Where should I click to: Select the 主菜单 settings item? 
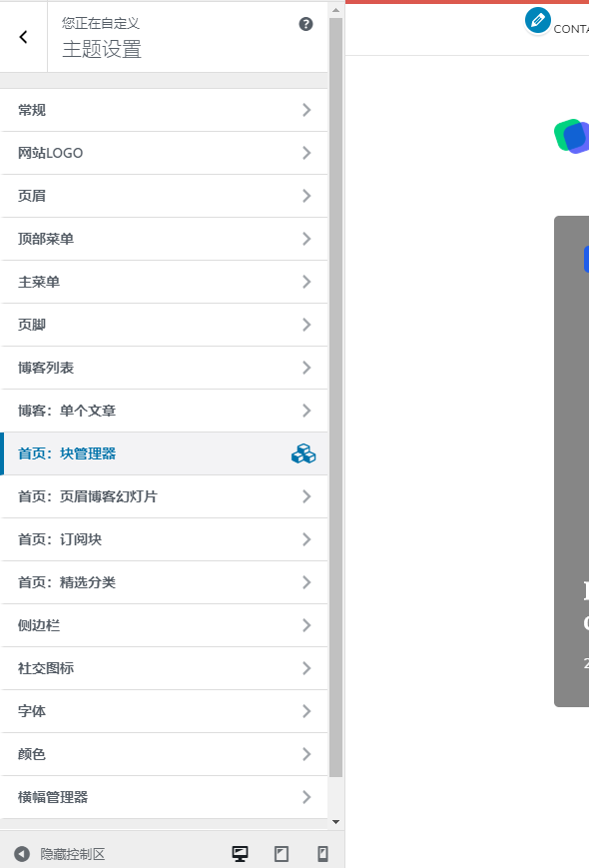point(165,282)
